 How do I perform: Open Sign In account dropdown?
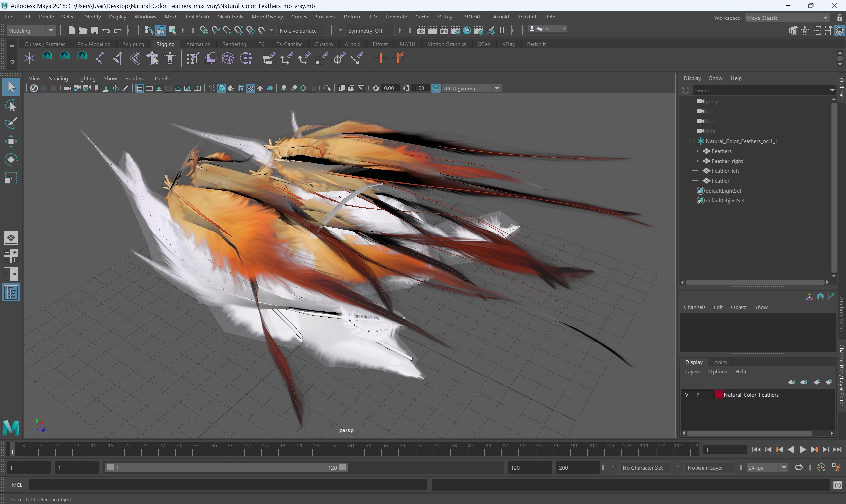point(547,28)
